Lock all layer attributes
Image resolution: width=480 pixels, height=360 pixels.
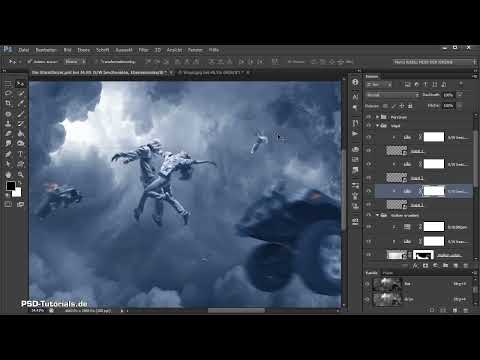pos(410,106)
